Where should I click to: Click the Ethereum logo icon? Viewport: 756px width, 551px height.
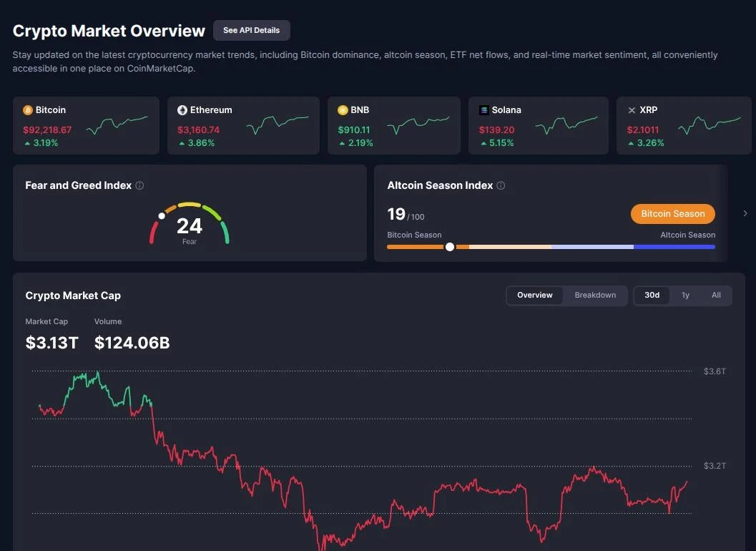click(182, 110)
